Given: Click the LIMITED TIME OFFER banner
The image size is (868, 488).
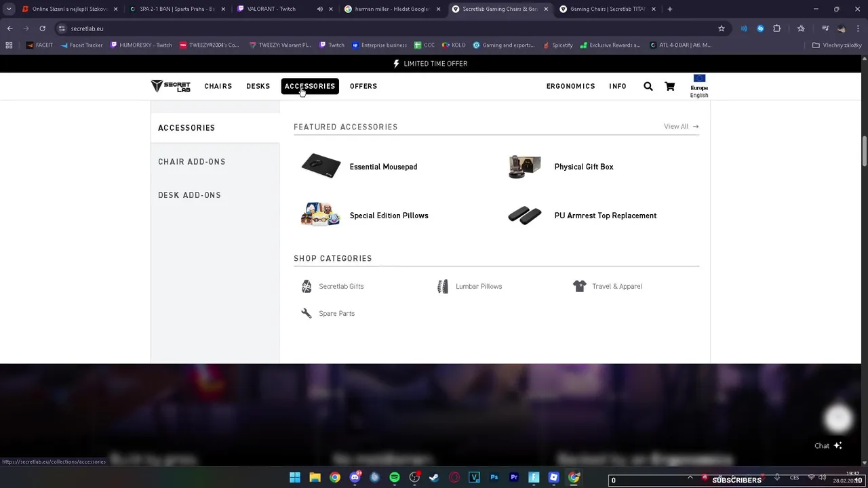Looking at the screenshot, I should [431, 64].
